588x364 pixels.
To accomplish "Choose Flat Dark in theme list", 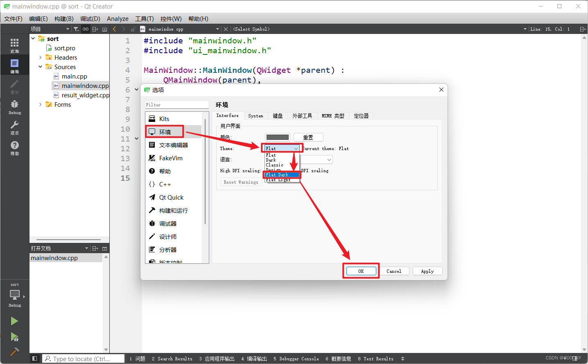I will click(x=282, y=175).
